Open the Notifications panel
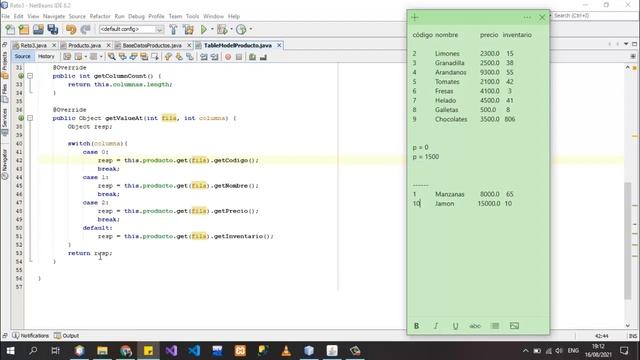Screen dimensions: 640x360 (31, 336)
